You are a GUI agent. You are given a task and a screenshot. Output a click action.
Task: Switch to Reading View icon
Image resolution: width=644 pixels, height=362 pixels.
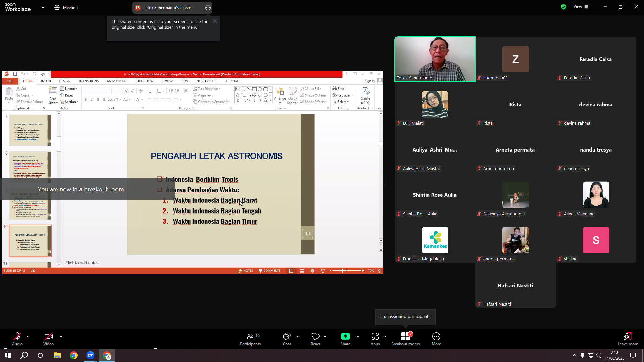312,271
